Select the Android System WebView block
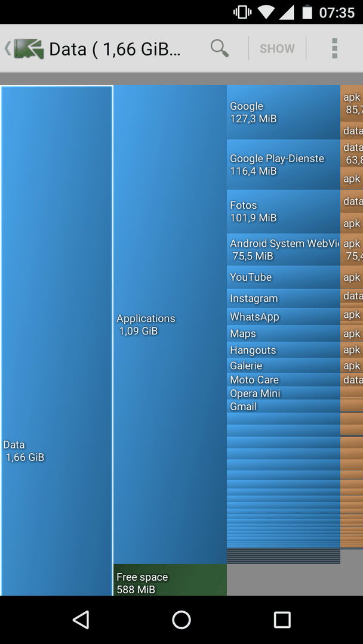Image resolution: width=363 pixels, height=644 pixels. coord(283,250)
